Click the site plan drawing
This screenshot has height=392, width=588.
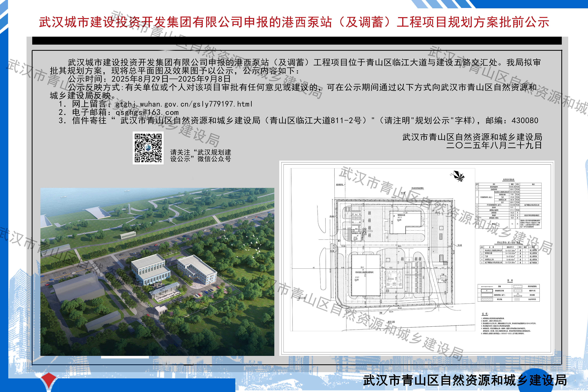(382, 250)
